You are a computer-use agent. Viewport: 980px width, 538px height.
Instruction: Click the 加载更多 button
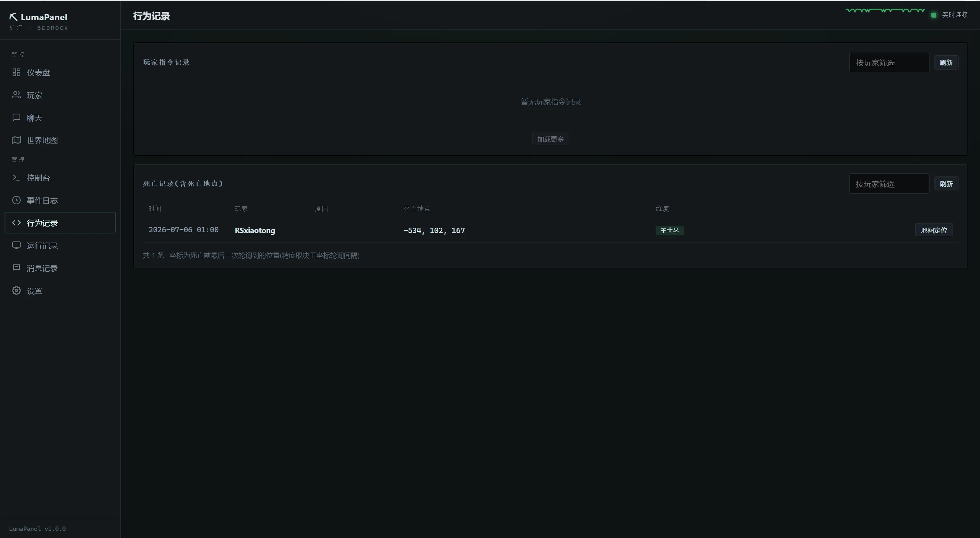pos(550,139)
